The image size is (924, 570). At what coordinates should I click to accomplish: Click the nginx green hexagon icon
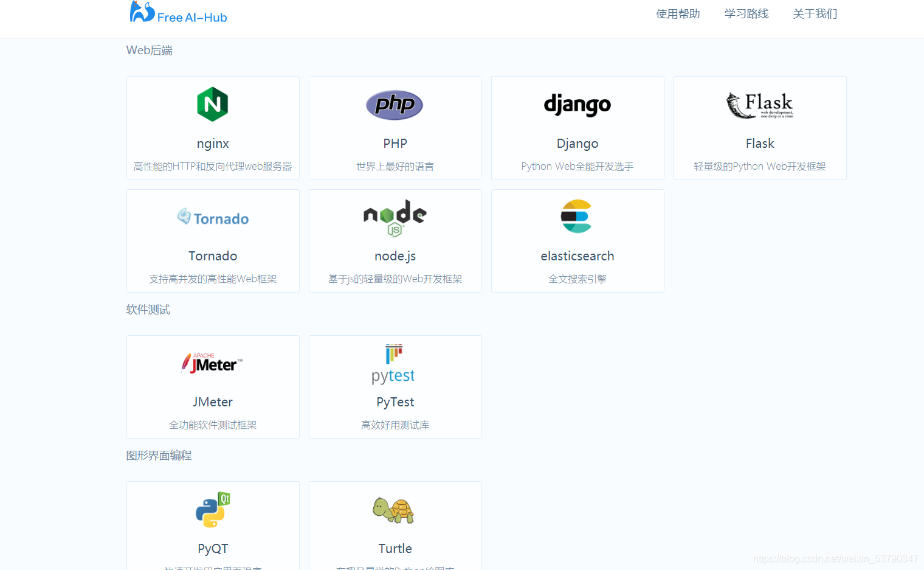coord(213,104)
